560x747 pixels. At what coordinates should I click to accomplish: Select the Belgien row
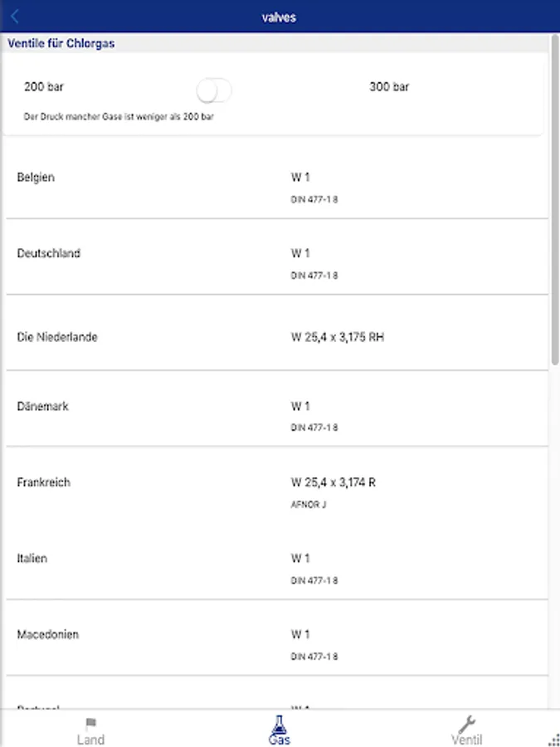pos(36,177)
